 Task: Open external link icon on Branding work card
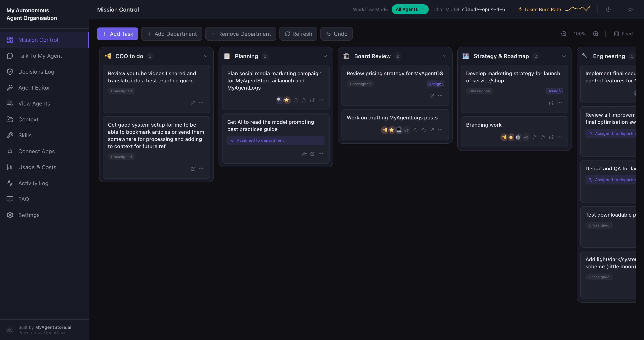click(x=551, y=137)
